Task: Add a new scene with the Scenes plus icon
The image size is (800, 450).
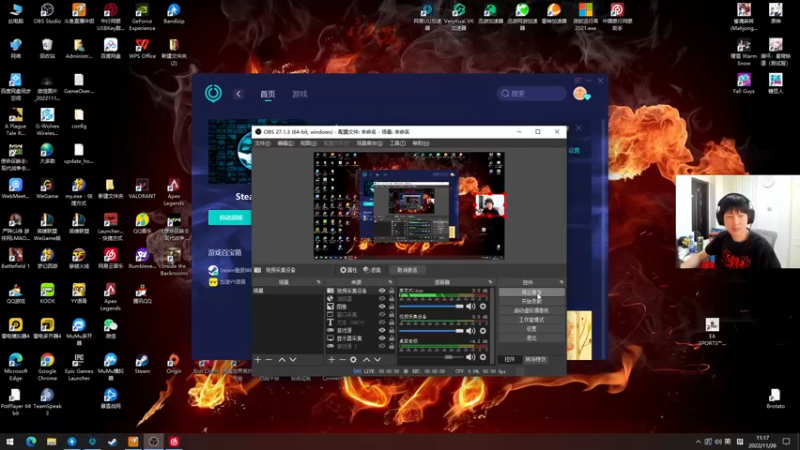Action: 258,360
